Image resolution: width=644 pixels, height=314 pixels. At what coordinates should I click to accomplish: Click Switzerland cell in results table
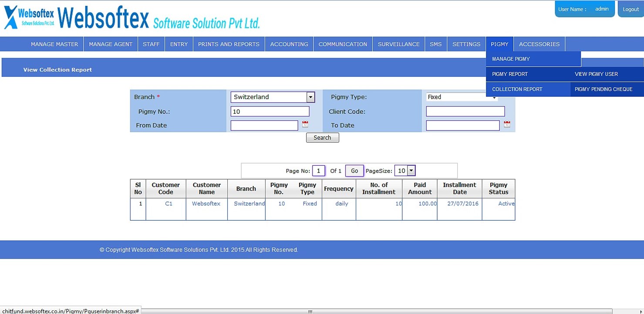[249, 204]
